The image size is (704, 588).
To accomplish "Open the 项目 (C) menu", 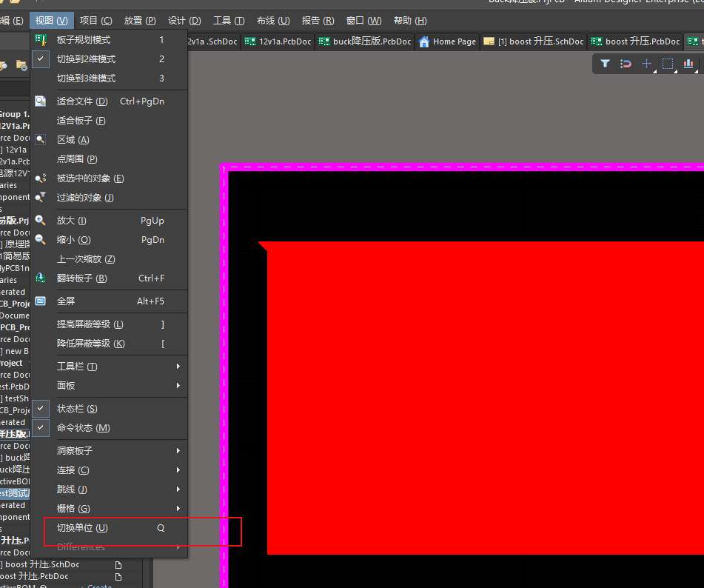I will (x=95, y=21).
